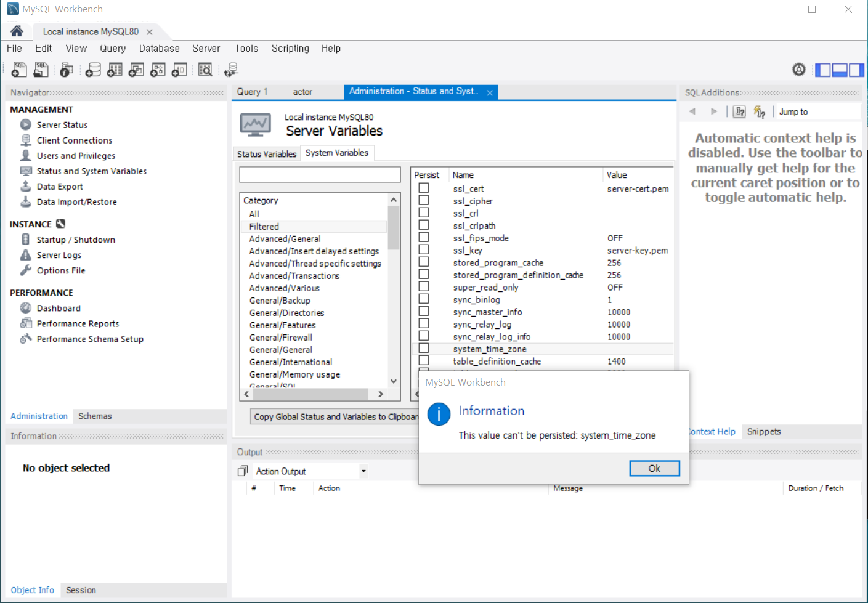
Task: Click the Home screen icon
Action: [17, 31]
